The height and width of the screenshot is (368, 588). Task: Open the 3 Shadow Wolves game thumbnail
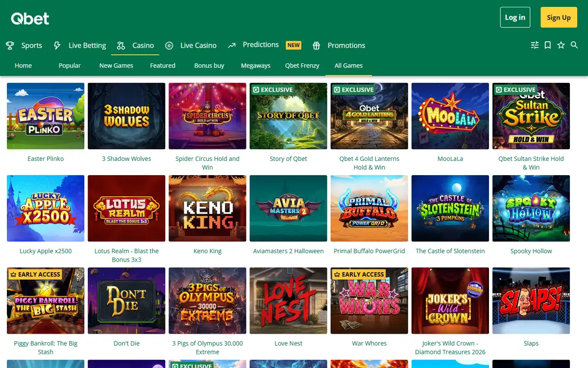coord(126,116)
